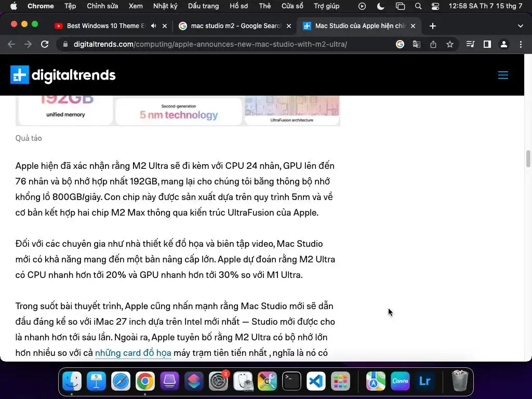
Task: Open the Xem menu
Action: click(136, 6)
